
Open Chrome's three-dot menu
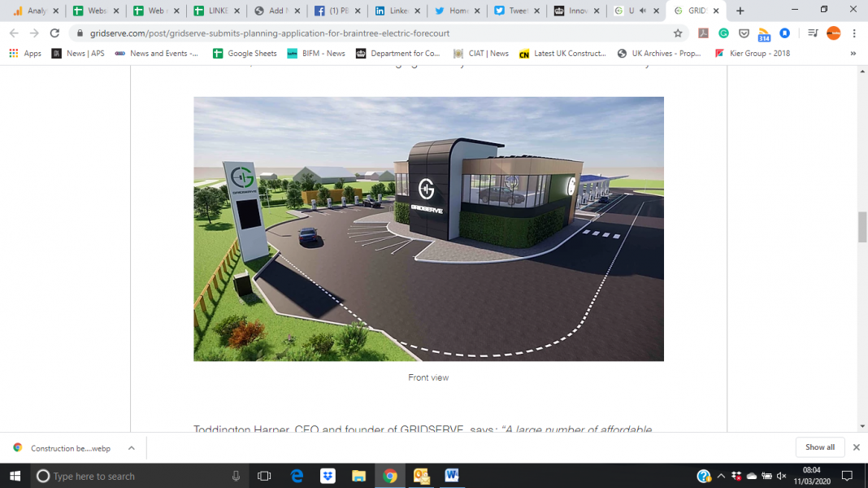coord(853,33)
